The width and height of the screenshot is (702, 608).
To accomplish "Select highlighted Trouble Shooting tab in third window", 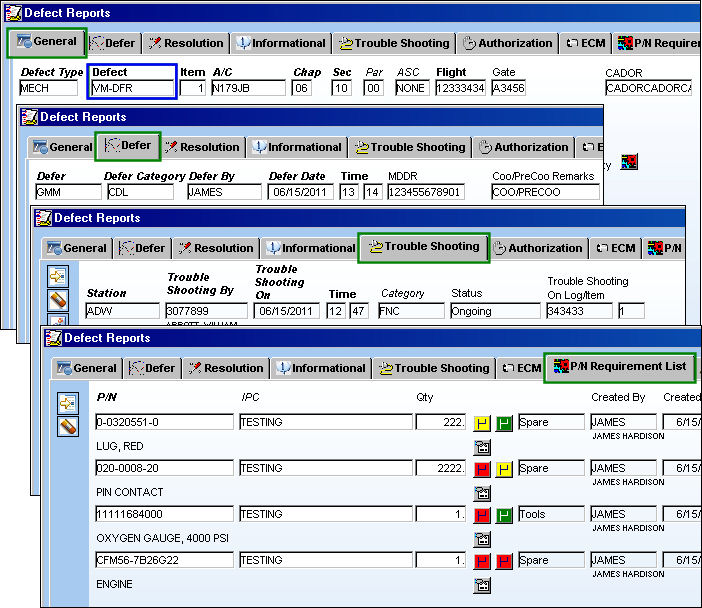I will coord(424,247).
